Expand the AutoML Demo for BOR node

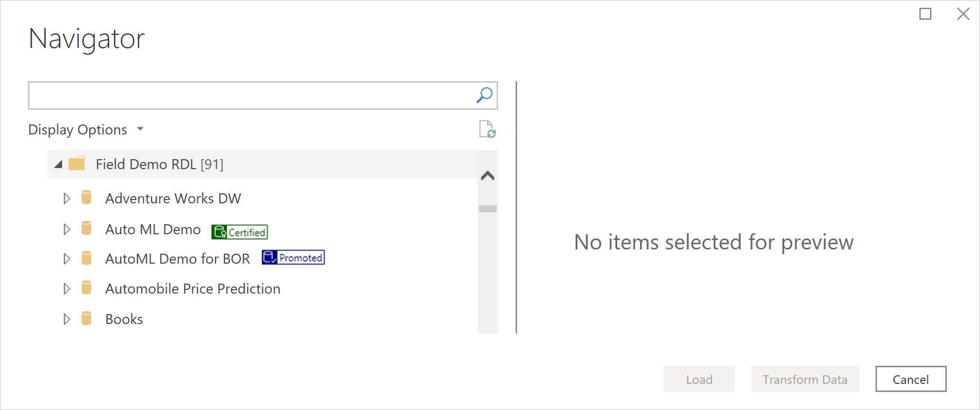pyautogui.click(x=67, y=258)
